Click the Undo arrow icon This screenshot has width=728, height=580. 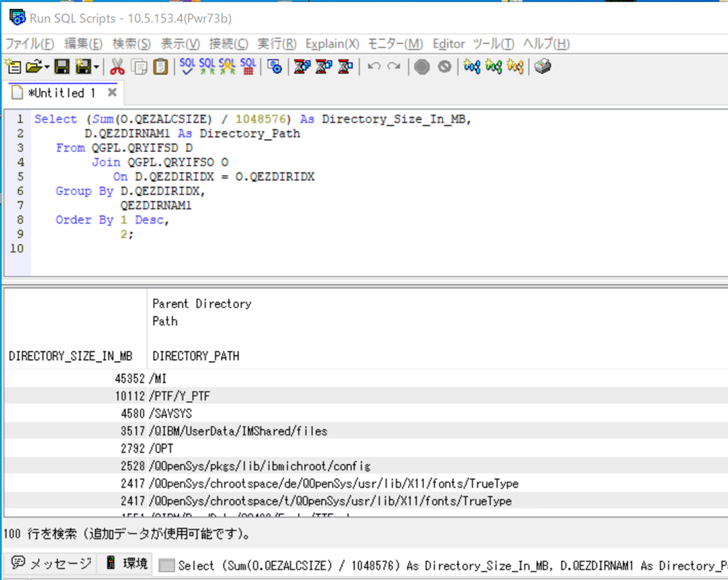[374, 67]
